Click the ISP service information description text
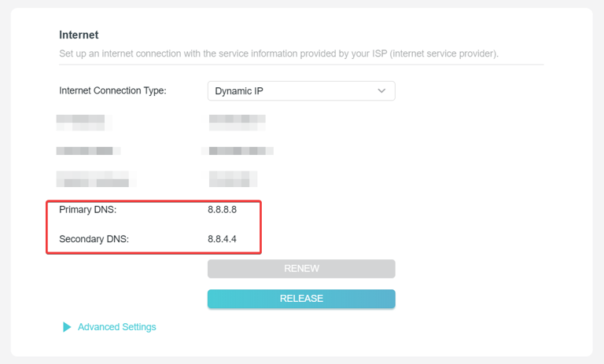 [x=278, y=54]
